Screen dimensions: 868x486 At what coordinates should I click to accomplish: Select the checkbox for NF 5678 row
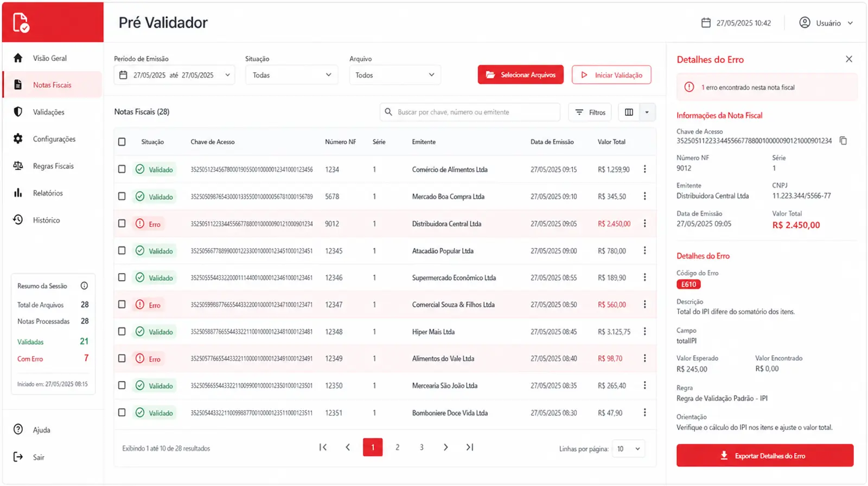122,197
